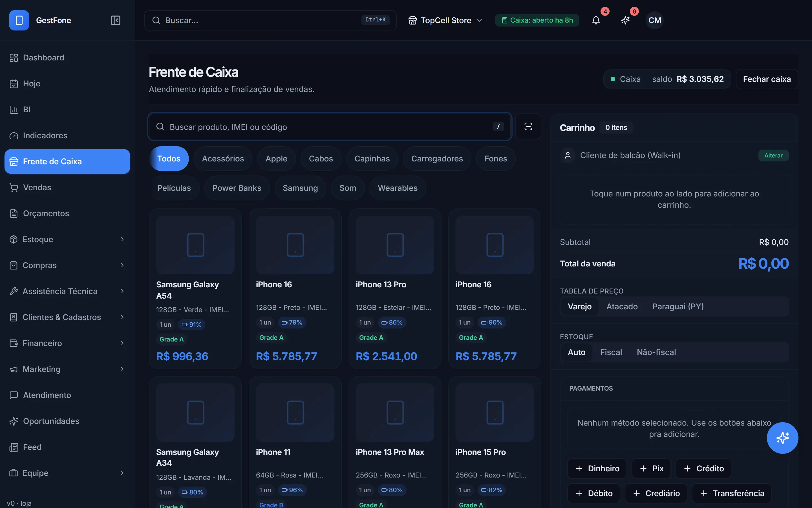Click the Clientes & Cadastros contact icon

click(x=14, y=317)
